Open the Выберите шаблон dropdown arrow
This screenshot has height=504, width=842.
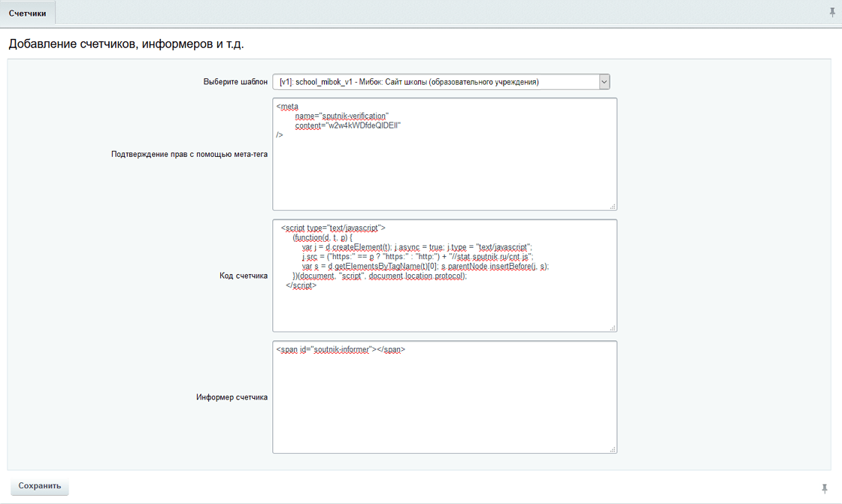(x=604, y=82)
